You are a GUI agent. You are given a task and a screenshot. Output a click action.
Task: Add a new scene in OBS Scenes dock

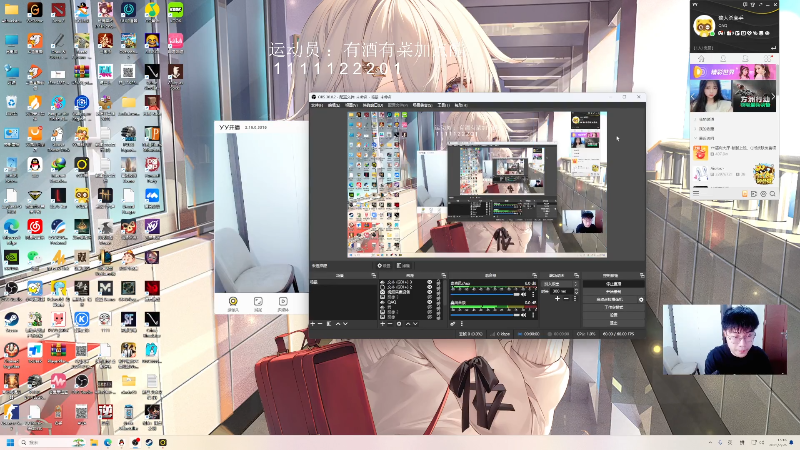(x=312, y=324)
